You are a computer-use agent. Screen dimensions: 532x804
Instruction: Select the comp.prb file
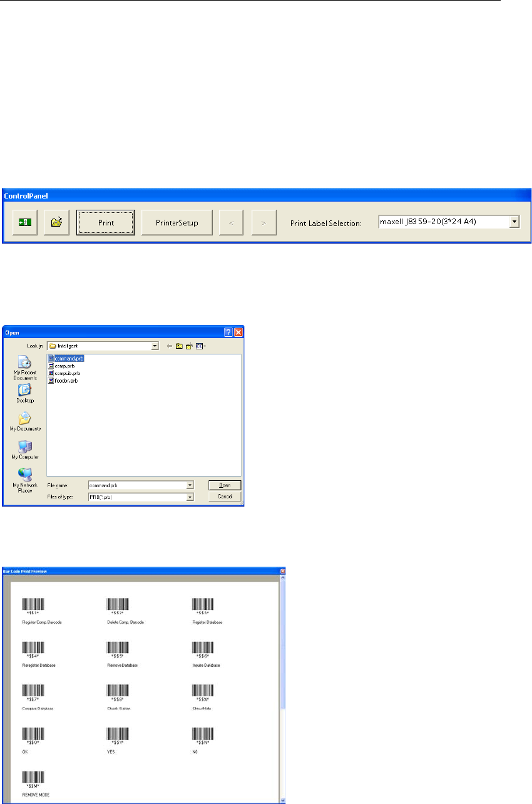(x=61, y=366)
